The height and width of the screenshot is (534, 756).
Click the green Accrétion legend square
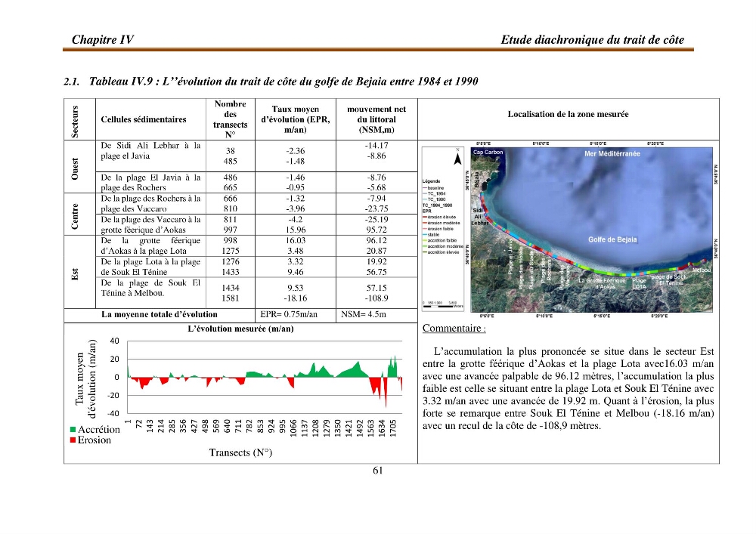tap(73, 430)
